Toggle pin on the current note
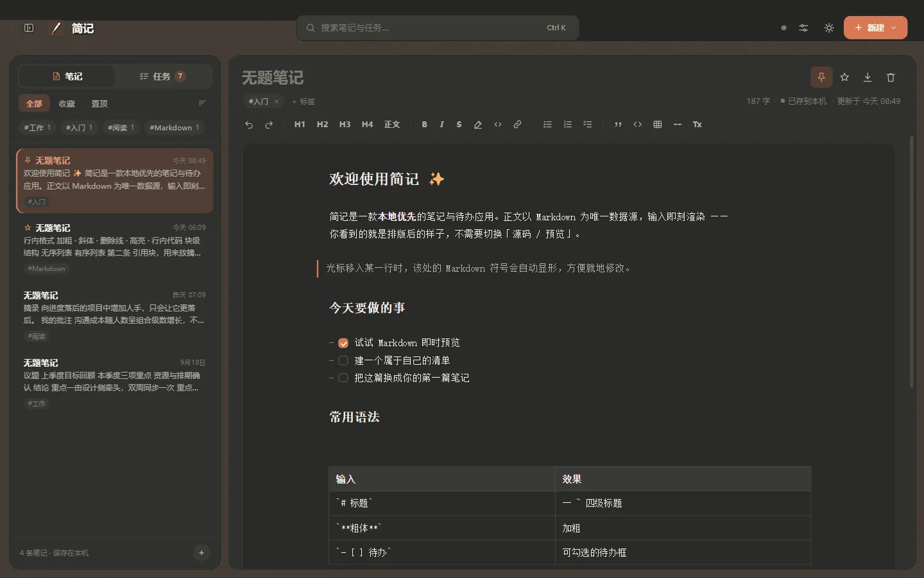 pyautogui.click(x=821, y=77)
